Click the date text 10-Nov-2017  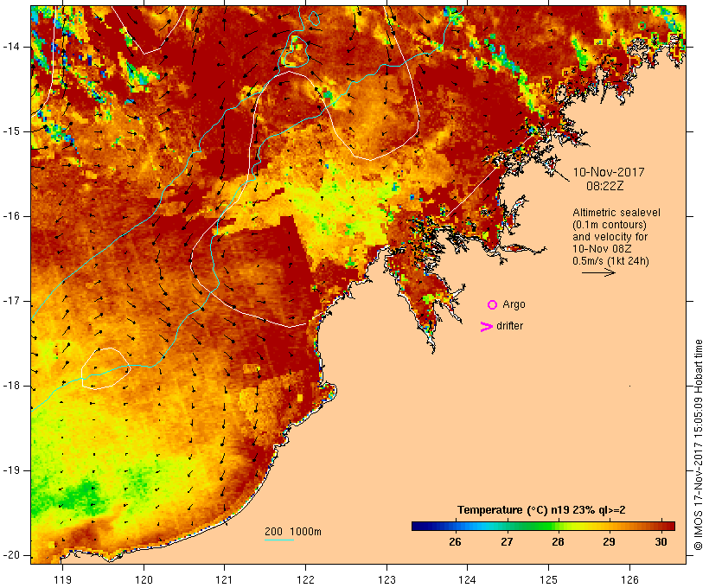click(609, 172)
